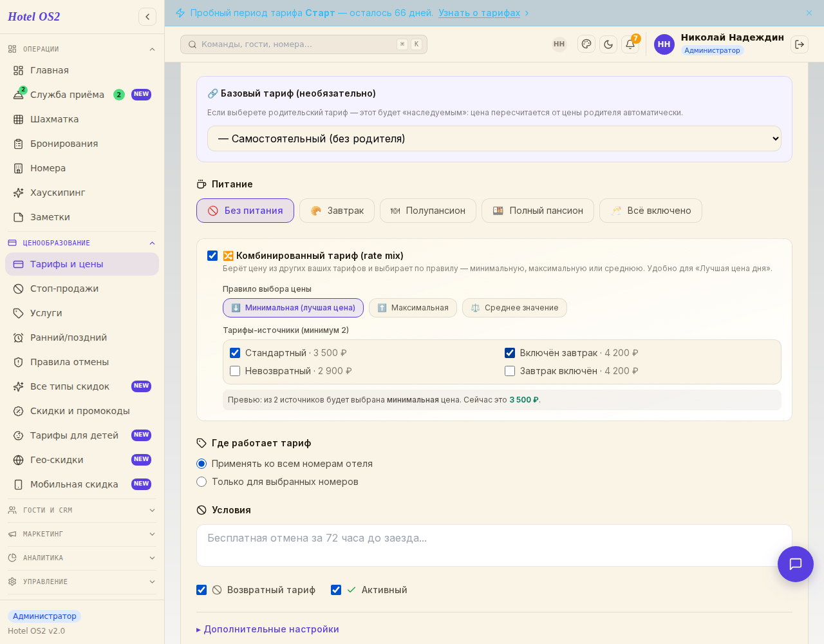Click the logout icon

tap(800, 44)
